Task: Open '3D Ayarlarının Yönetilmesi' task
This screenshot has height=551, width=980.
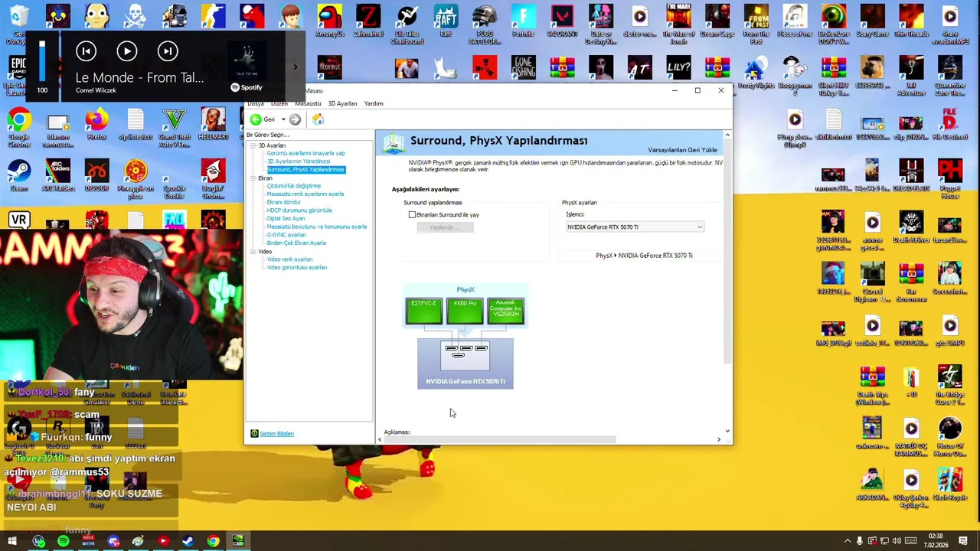Action: point(299,161)
